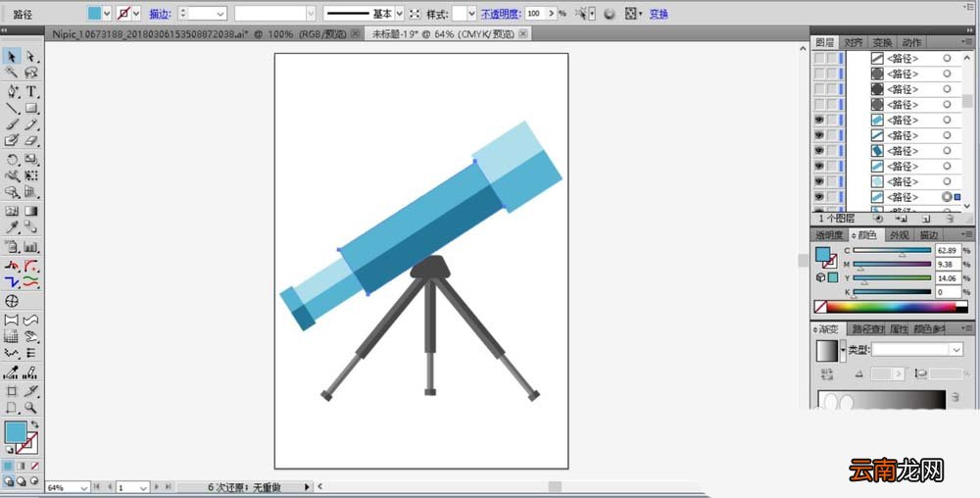Click the delete (trash) icon in Layers panel
The height and width of the screenshot is (498, 980).
[x=950, y=219]
